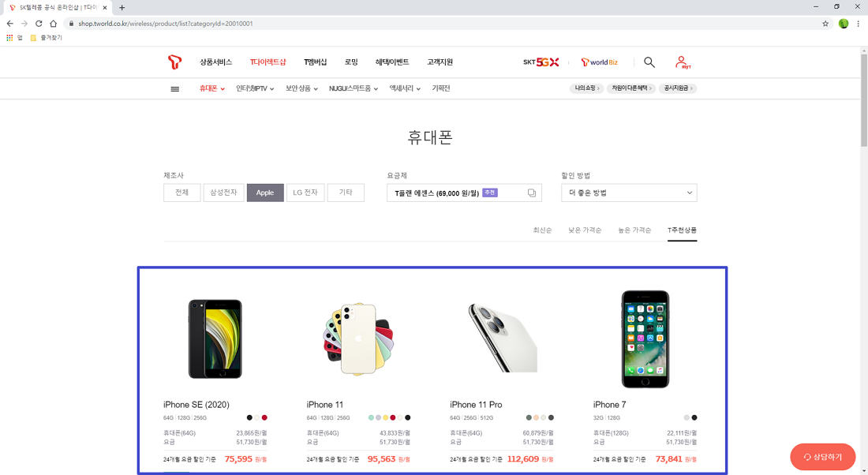Screen dimensions: 868x475
Task: Sort by 최신순
Action: tap(543, 230)
